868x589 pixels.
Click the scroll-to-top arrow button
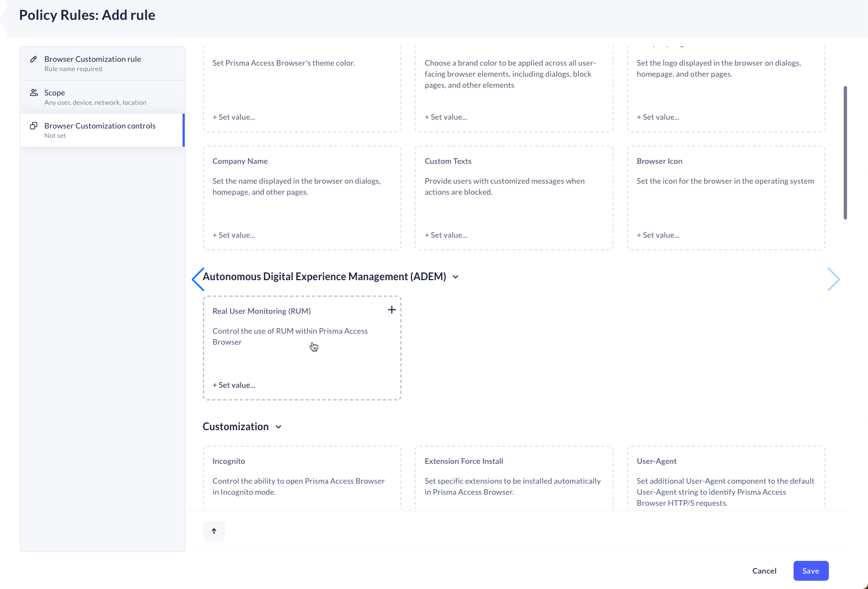point(214,531)
